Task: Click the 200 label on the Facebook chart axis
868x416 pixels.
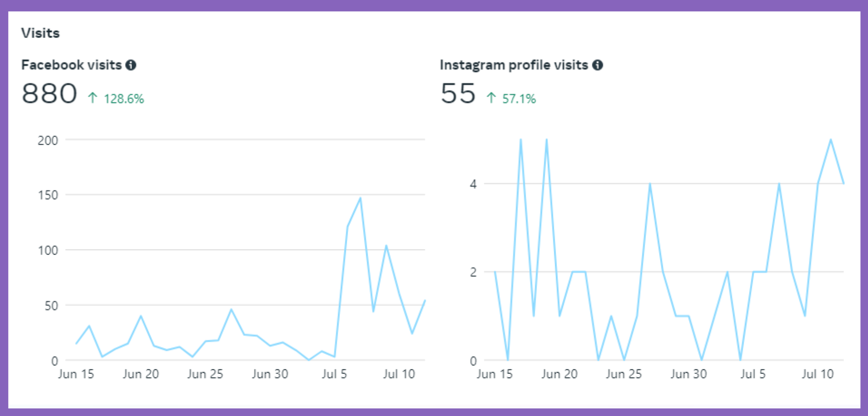Action: coord(48,141)
